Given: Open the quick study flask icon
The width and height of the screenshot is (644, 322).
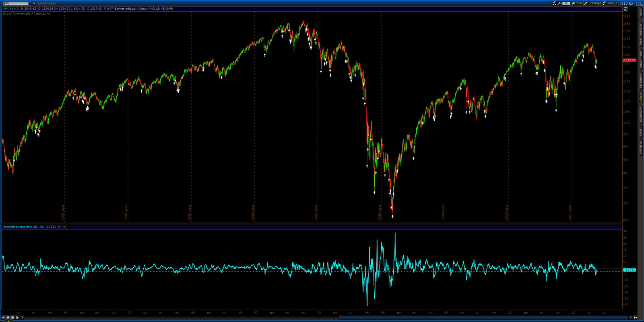Looking at the screenshot, I should coord(554,3).
